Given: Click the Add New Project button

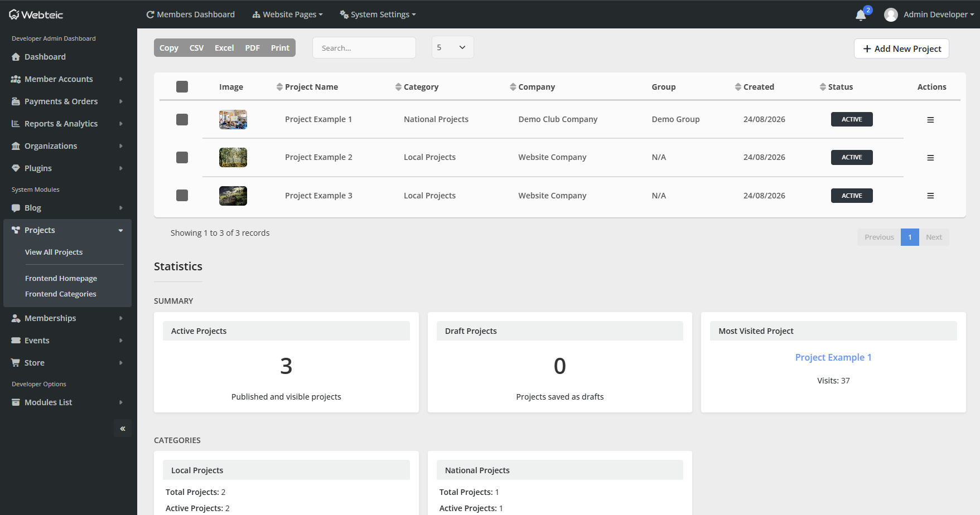Looking at the screenshot, I should coord(901,48).
